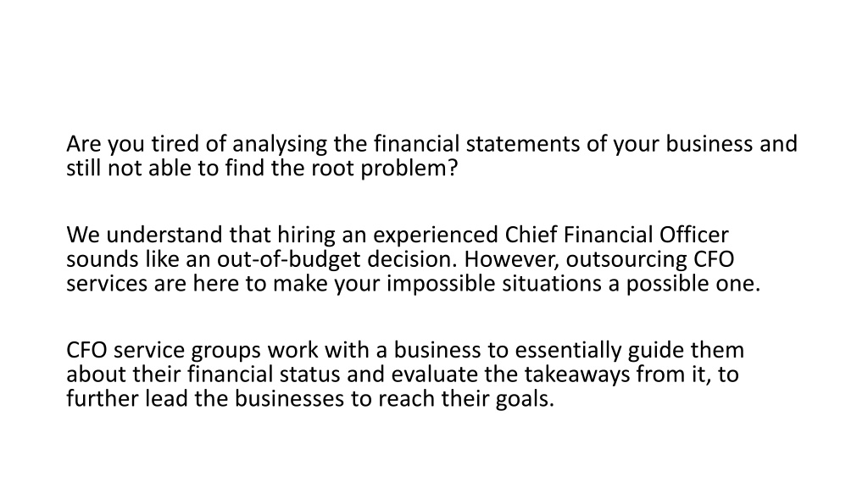The height and width of the screenshot is (488, 868).
Task: Click the word "experienced" in second paragraph
Action: tap(436, 236)
